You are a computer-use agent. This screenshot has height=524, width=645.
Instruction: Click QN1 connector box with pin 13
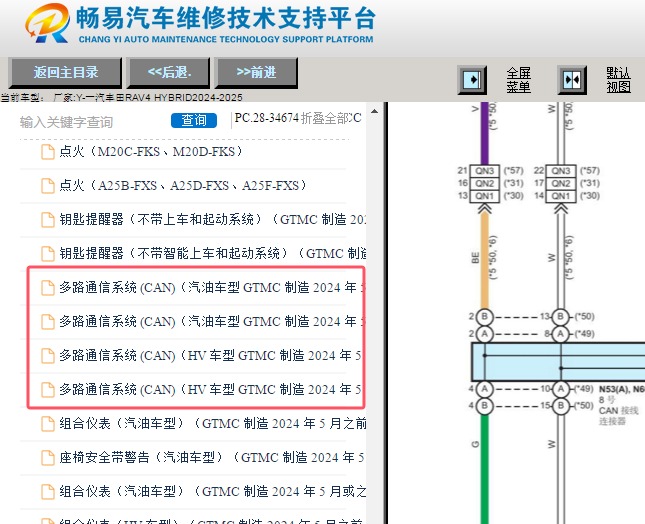click(485, 196)
